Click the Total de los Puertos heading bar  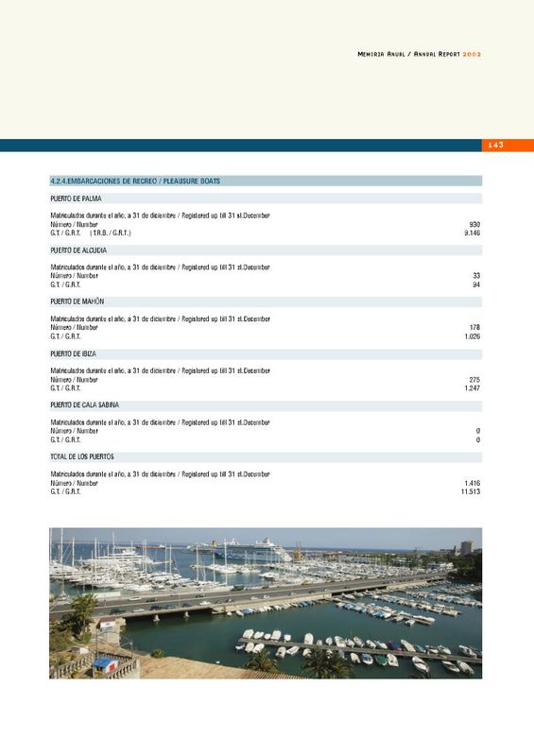pos(266,457)
